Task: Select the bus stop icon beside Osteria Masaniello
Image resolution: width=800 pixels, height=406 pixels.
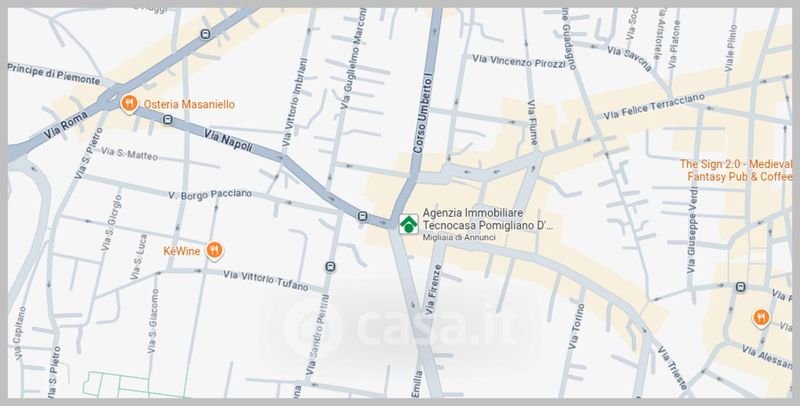Action: coord(167,120)
